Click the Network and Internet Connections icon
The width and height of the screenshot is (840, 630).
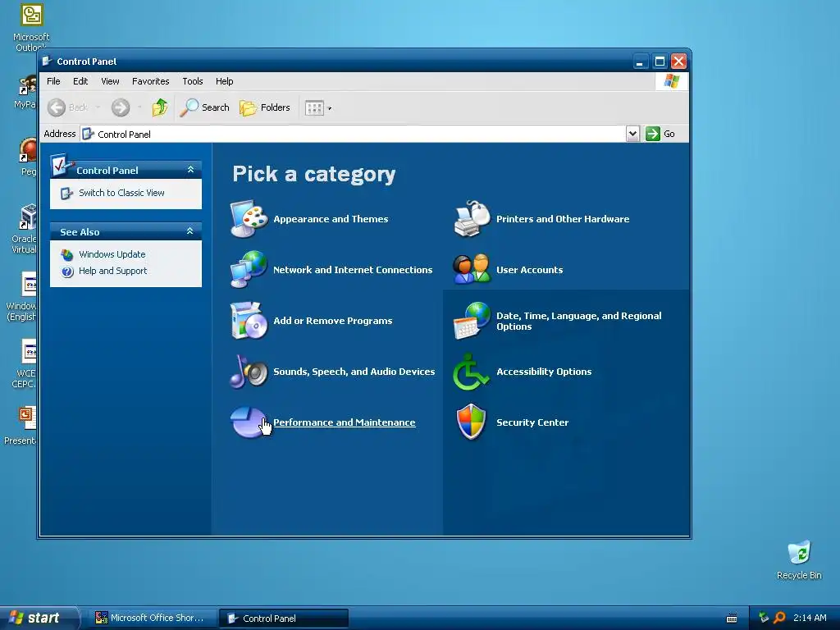(249, 269)
